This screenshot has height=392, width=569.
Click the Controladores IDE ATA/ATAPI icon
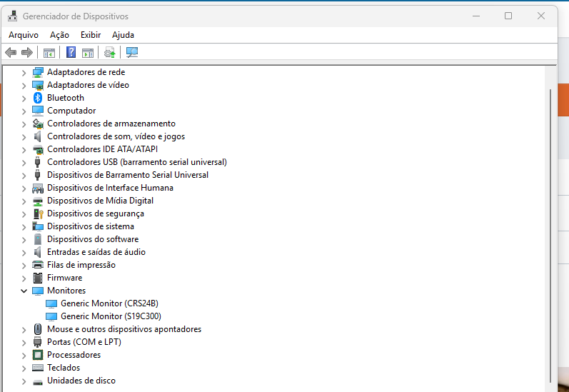(x=38, y=149)
